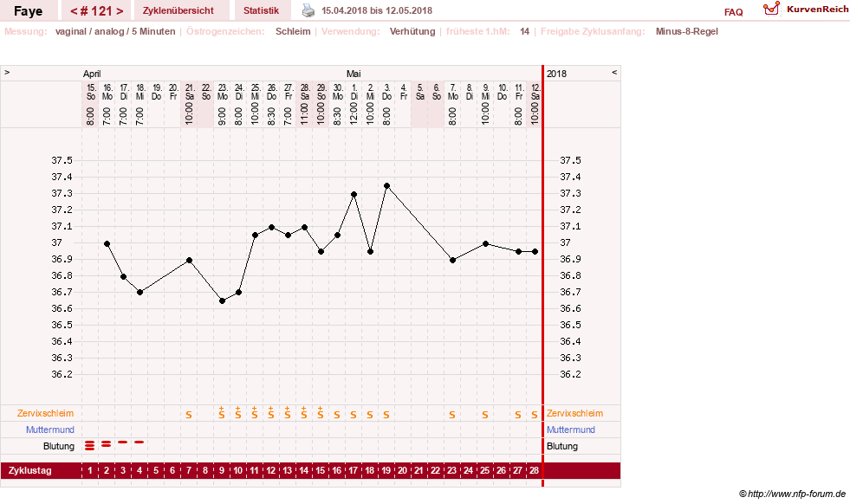This screenshot has height=504, width=850.
Task: Select cycle day 14 cell
Action: [304, 470]
